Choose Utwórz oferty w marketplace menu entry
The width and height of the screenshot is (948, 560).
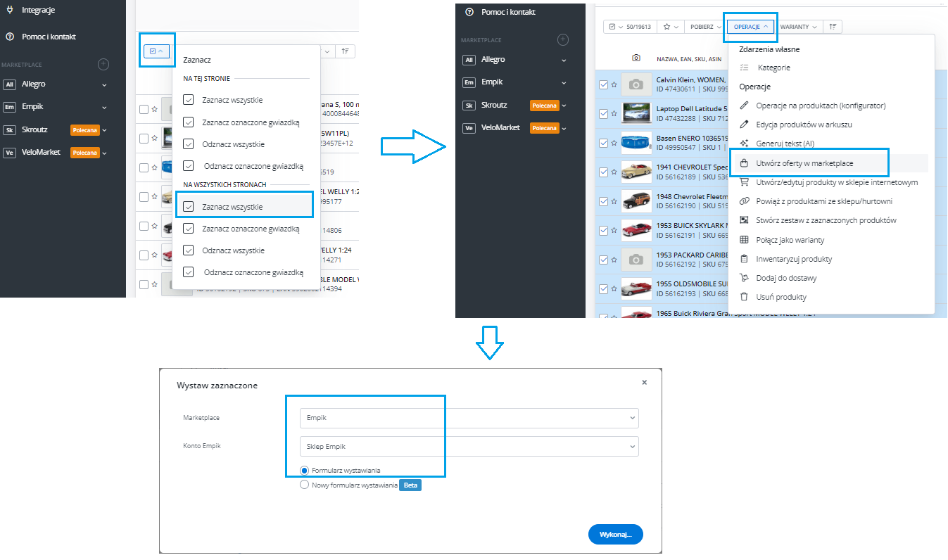pyautogui.click(x=804, y=163)
